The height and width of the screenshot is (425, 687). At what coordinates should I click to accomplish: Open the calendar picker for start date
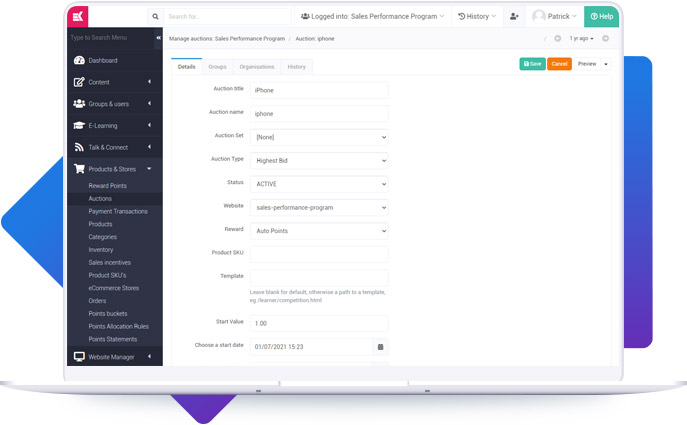tap(380, 347)
